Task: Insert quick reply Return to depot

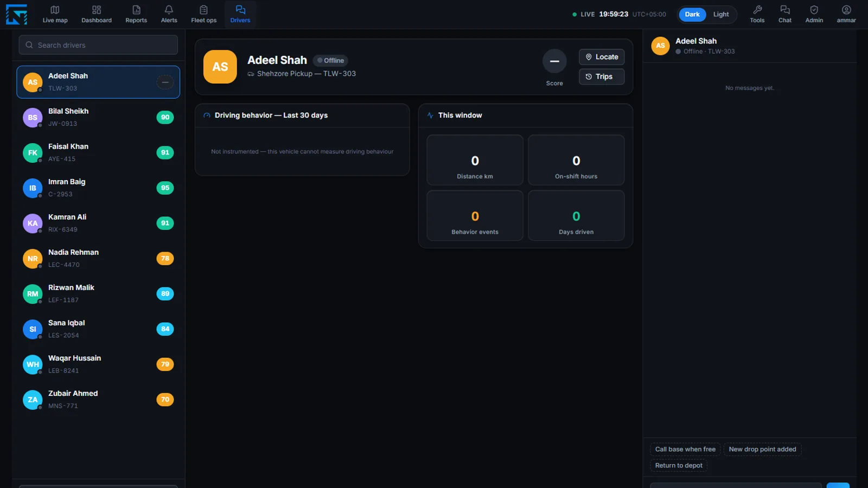Action: click(678, 465)
